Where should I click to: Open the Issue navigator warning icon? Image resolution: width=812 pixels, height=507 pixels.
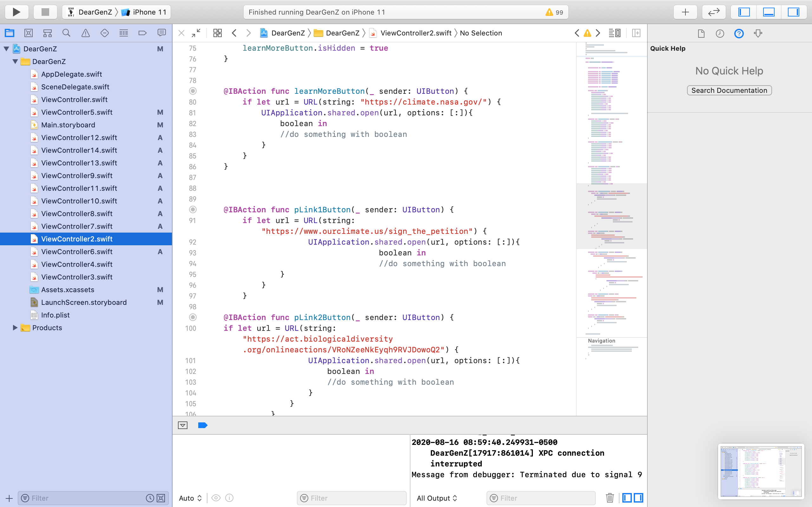point(86,33)
